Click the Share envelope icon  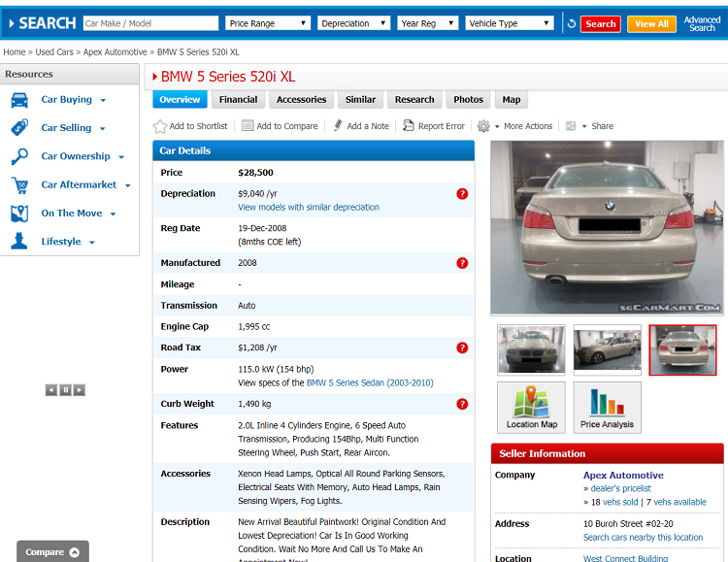(x=571, y=126)
